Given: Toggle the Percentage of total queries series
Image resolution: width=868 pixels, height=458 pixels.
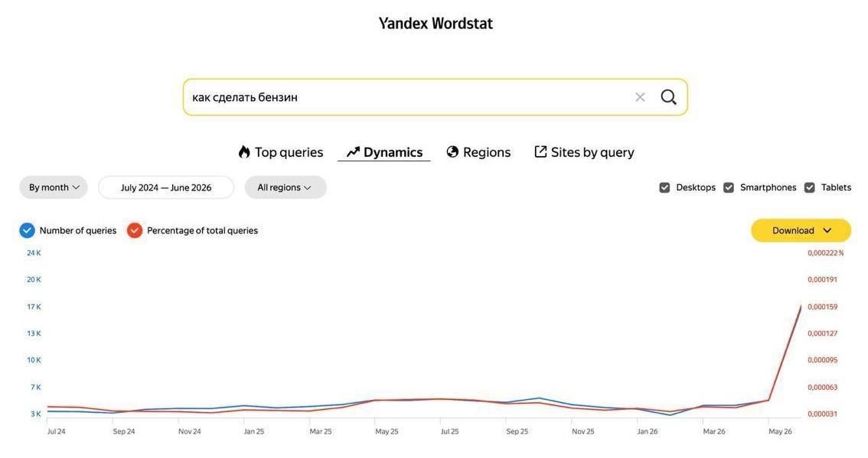Looking at the screenshot, I should [x=135, y=231].
